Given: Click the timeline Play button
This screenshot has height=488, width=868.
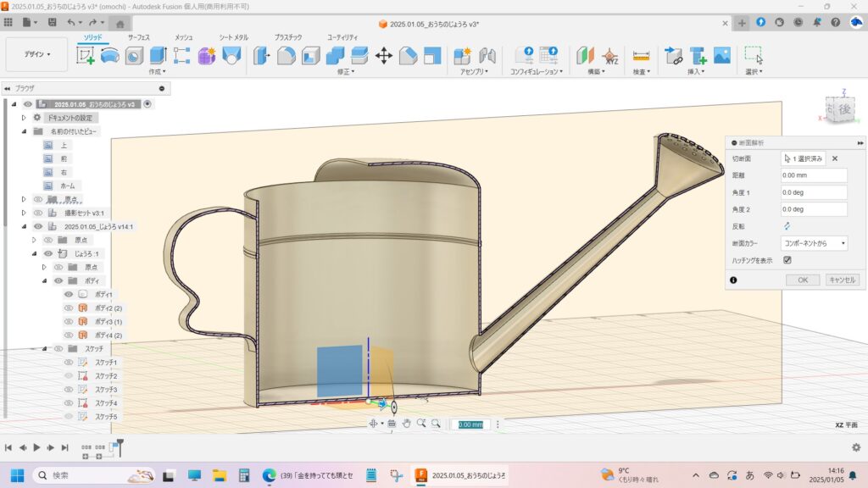Looking at the screenshot, I should coord(36,447).
